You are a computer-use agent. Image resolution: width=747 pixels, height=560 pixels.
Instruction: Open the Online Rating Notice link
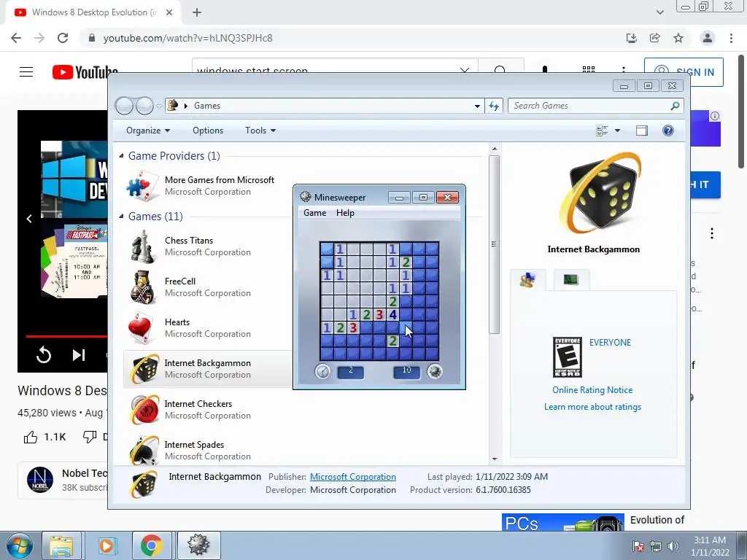point(592,390)
